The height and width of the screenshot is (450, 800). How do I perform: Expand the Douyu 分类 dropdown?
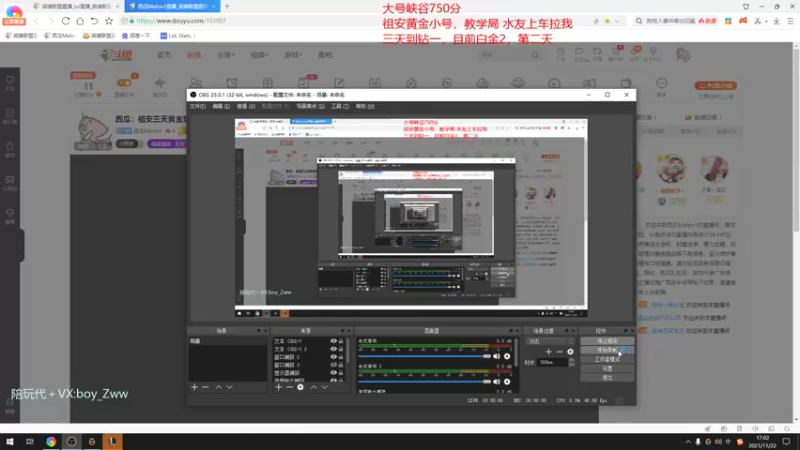[x=226, y=55]
